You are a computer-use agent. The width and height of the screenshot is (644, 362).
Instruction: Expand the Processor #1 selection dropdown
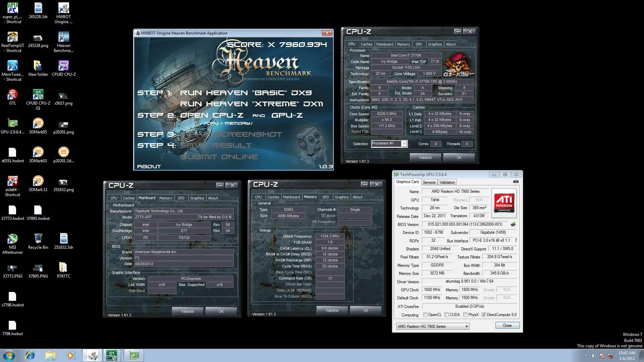(404, 144)
